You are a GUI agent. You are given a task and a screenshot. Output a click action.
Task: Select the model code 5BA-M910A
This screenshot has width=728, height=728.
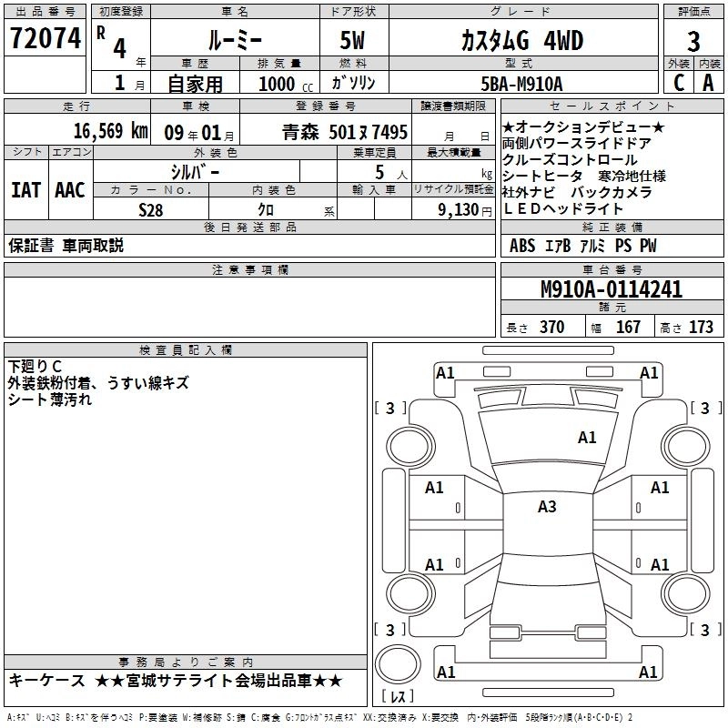coord(521,84)
